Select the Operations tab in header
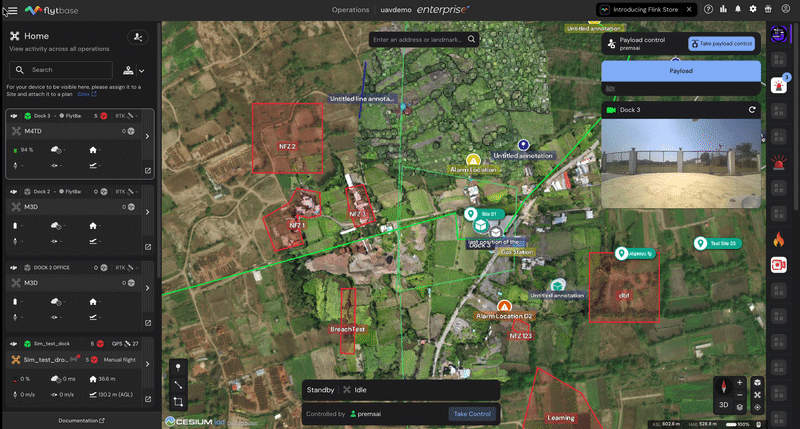 coord(350,10)
